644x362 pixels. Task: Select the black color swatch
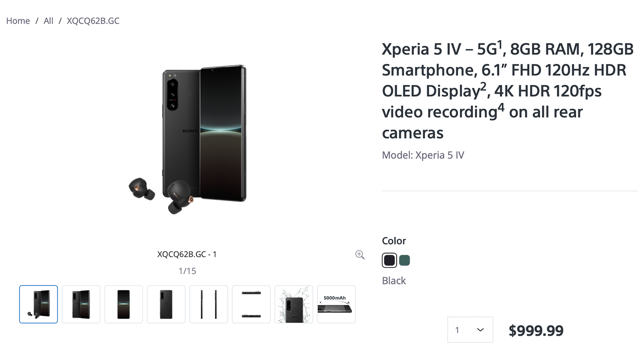389,260
